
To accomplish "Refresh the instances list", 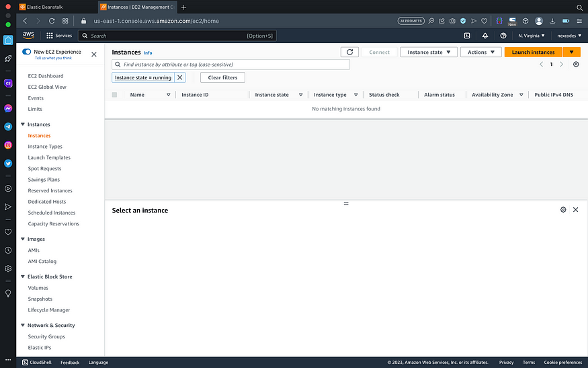I will click(x=349, y=52).
